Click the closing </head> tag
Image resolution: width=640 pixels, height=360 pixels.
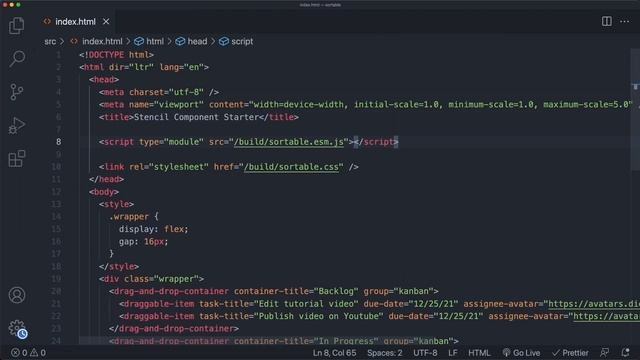(106, 179)
